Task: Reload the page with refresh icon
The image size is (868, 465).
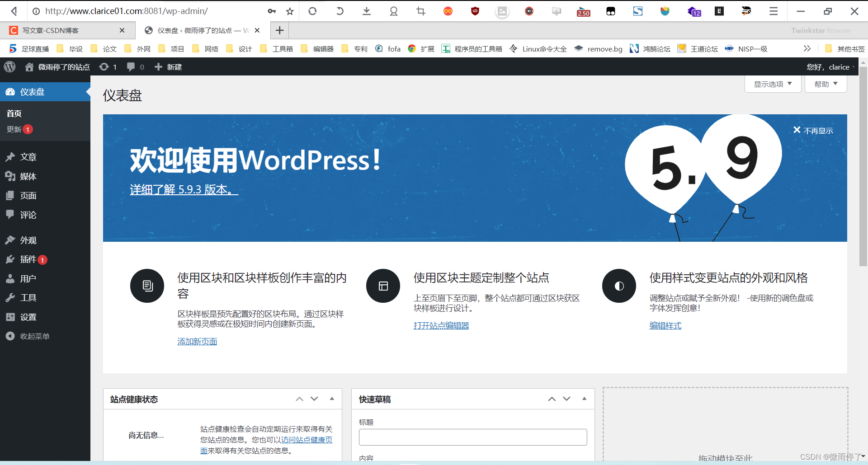Action: pyautogui.click(x=312, y=11)
